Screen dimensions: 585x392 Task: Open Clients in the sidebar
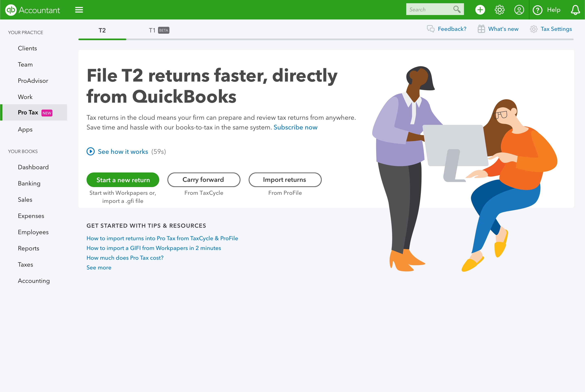[27, 48]
